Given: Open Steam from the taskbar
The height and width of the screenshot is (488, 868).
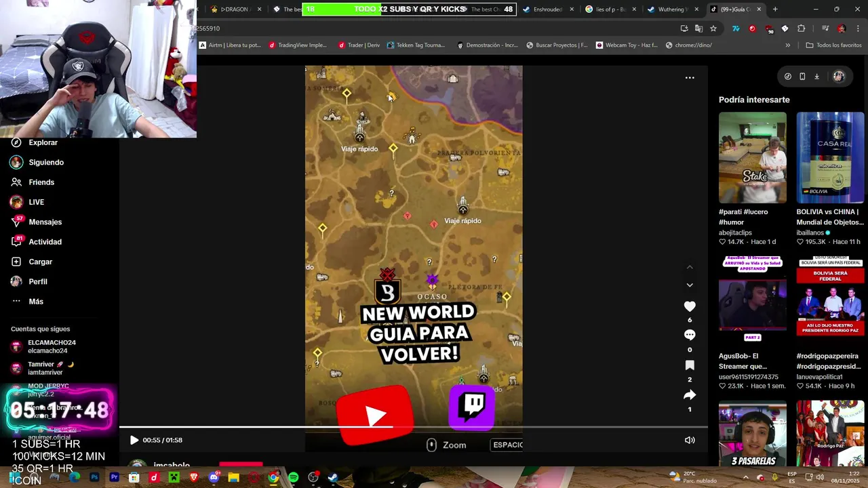Looking at the screenshot, I should pos(333,477).
